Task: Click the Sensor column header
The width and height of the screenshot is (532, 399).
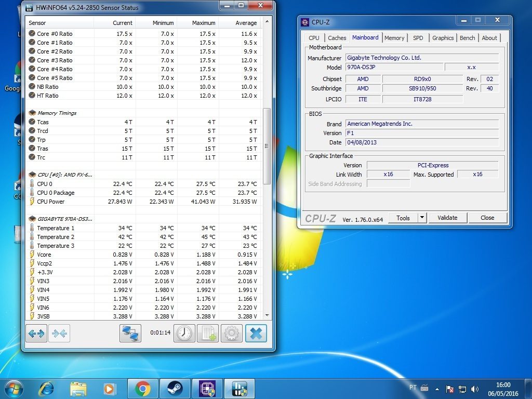Action: tap(60, 23)
